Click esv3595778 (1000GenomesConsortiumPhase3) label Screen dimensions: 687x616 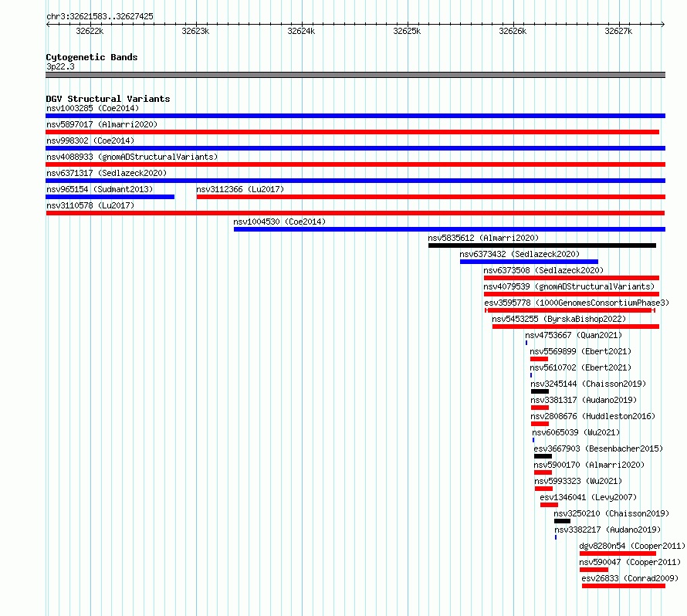[x=577, y=303]
